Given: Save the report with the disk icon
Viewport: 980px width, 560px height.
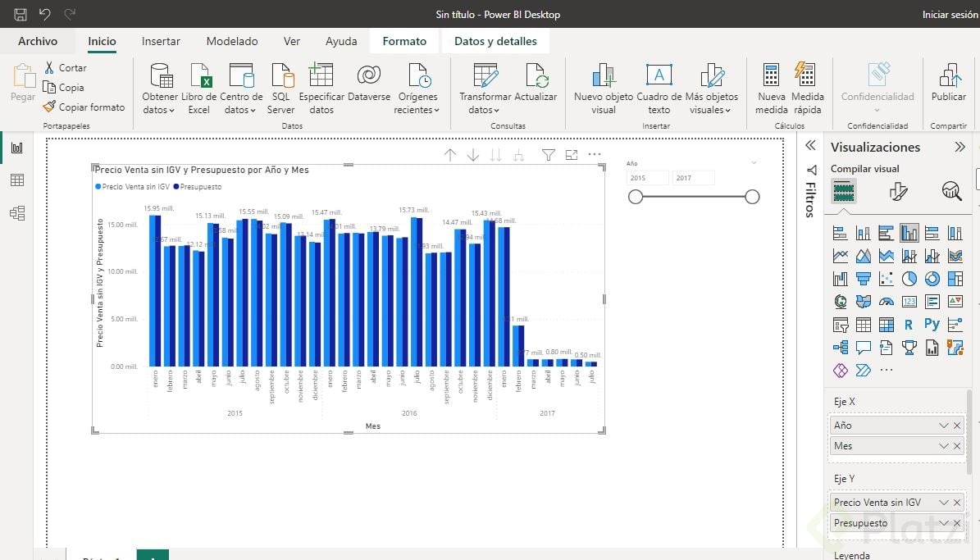Looking at the screenshot, I should tap(21, 14).
